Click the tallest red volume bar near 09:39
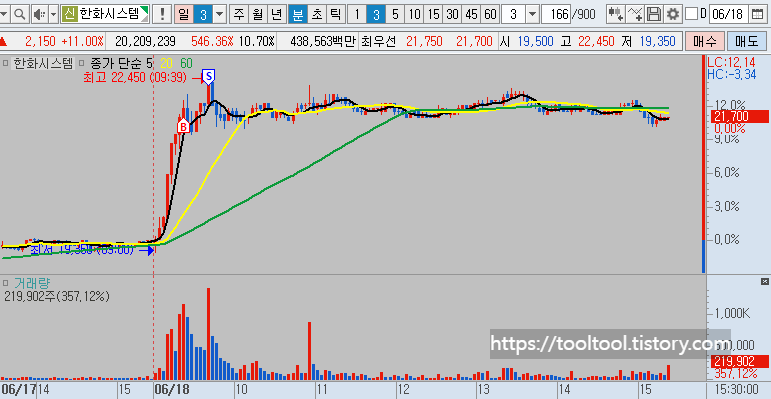This screenshot has height=399, width=771. click(x=208, y=334)
